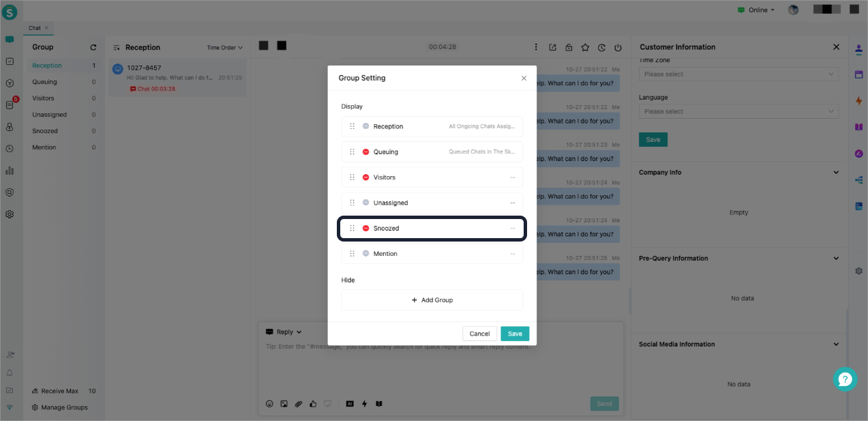Click the star icon in the chat header
The height and width of the screenshot is (421, 868).
(585, 48)
